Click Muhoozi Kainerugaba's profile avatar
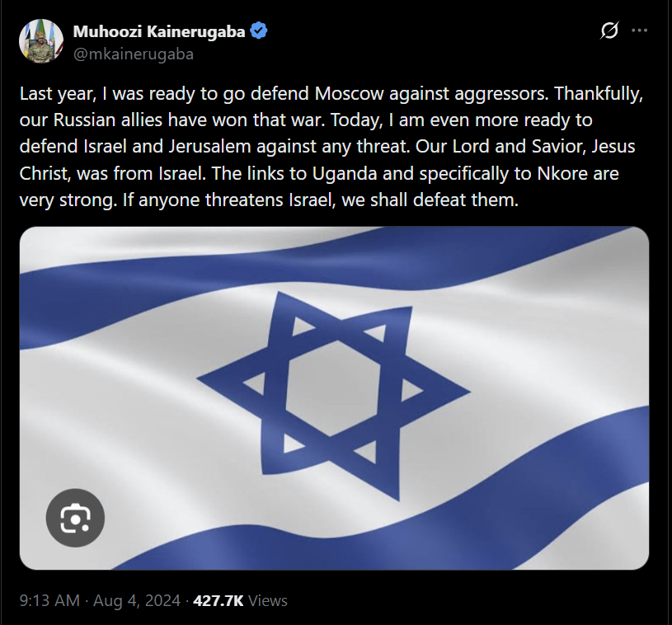672x625 pixels. click(41, 40)
